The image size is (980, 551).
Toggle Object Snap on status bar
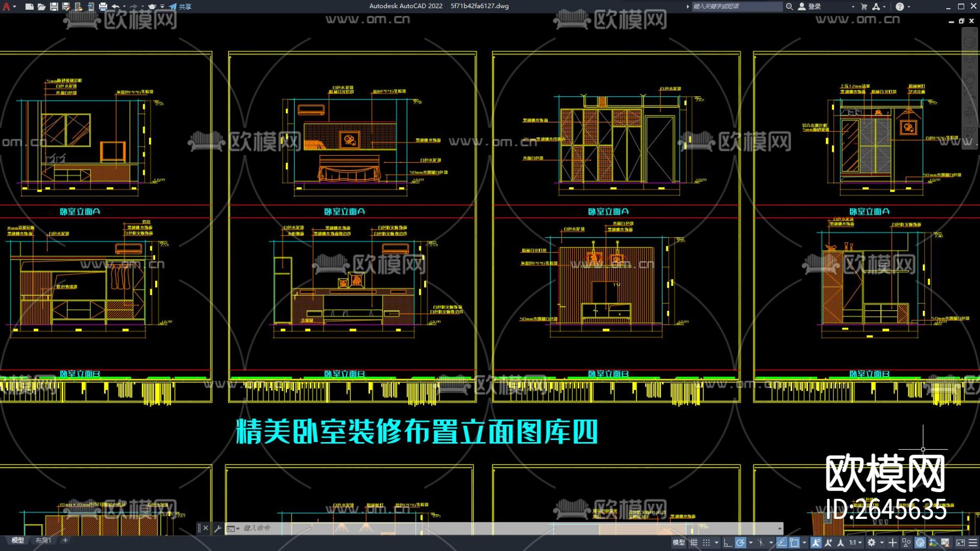click(794, 543)
